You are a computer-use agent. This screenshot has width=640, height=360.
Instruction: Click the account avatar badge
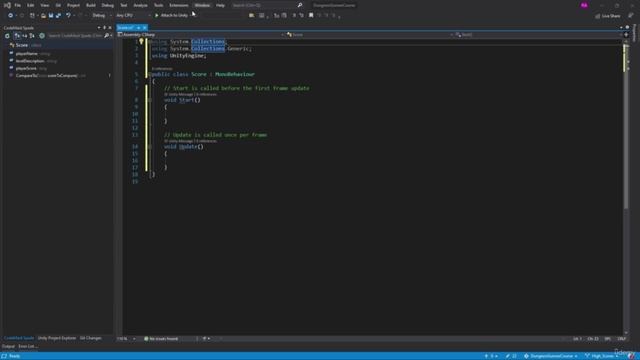pyautogui.click(x=584, y=5)
